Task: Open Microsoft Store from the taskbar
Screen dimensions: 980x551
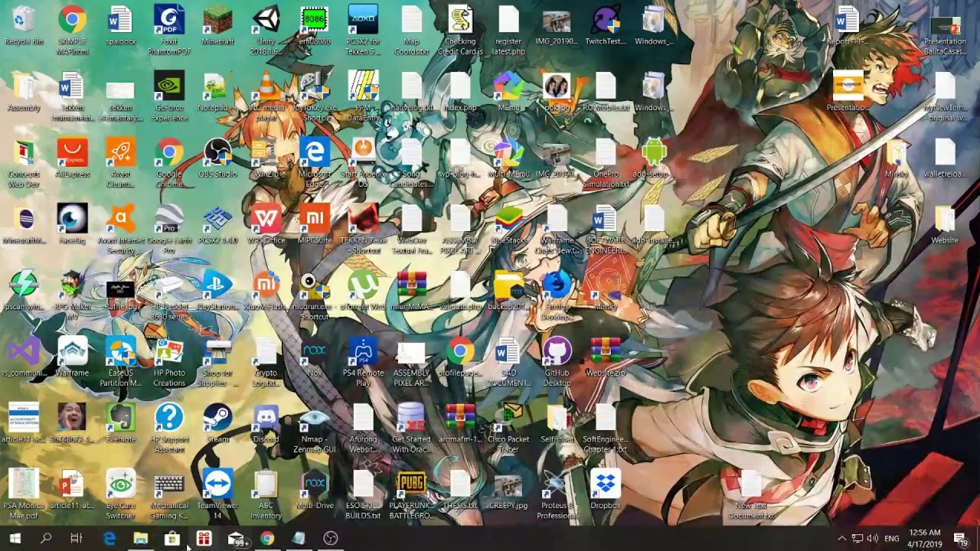Action: tap(172, 539)
